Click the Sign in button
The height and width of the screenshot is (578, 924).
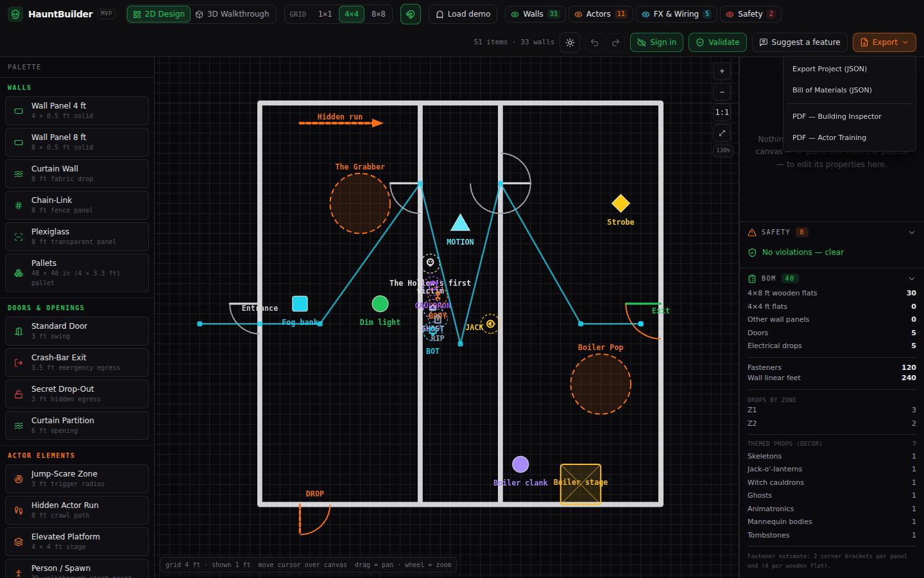(656, 42)
